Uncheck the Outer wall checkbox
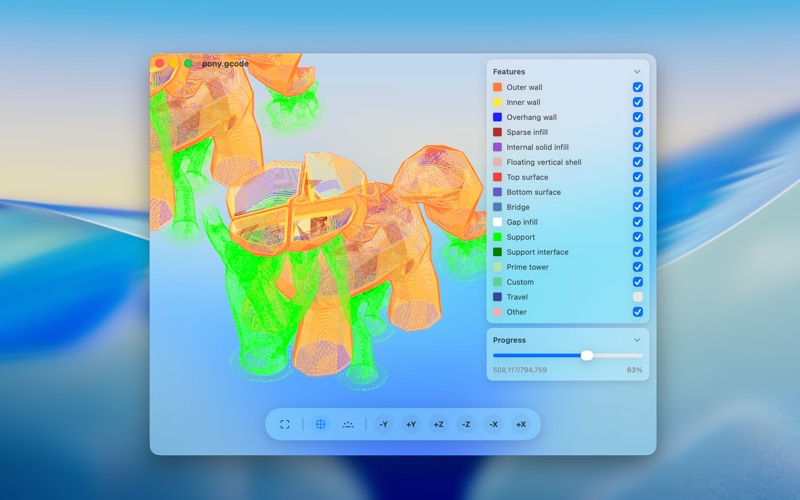This screenshot has width=800, height=500. tap(638, 87)
